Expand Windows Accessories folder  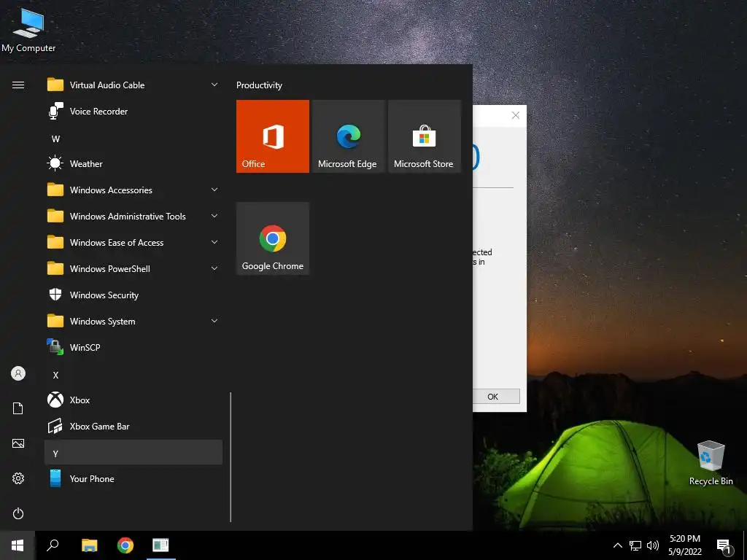click(133, 190)
